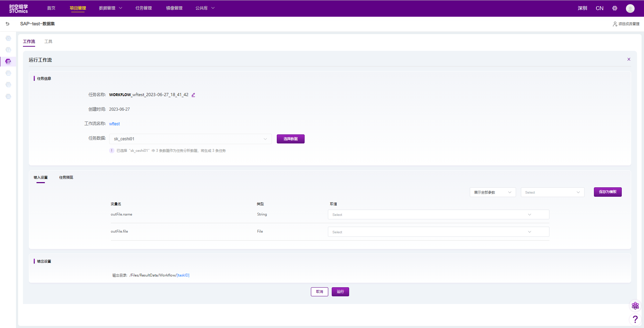Click the pencil icon to rename the task
Screen dimensions: 644x328
[x=193, y=95]
